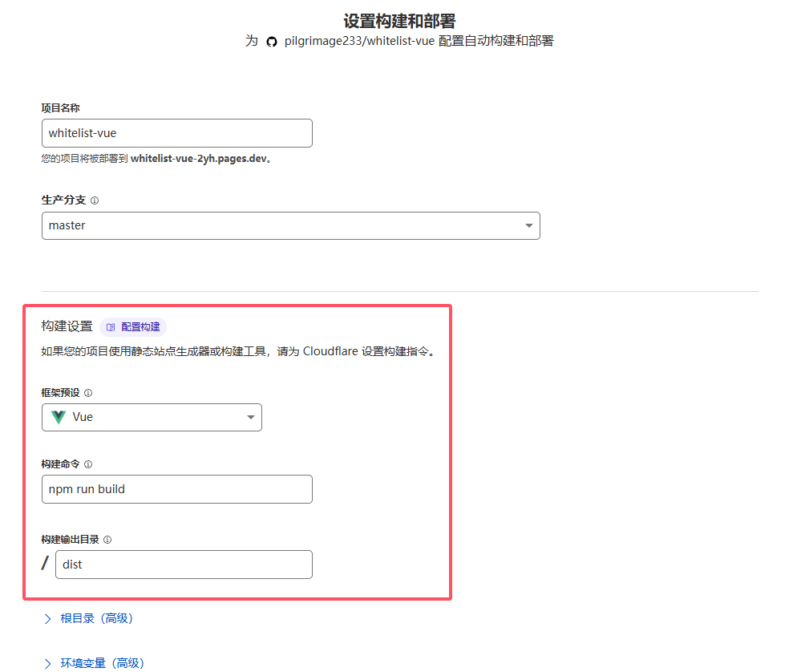
Task: Click the 构建输出目录 field containing dist
Action: 184,565
